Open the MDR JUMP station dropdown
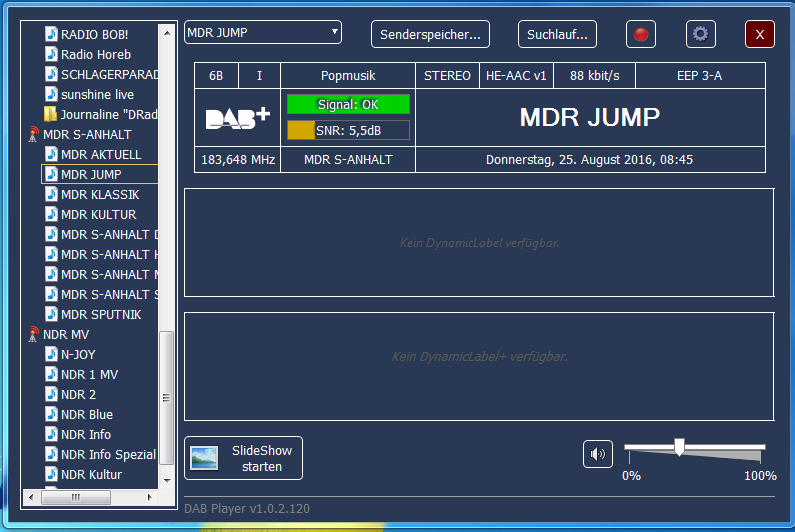Screen dimensions: 795x532 (x=263, y=32)
